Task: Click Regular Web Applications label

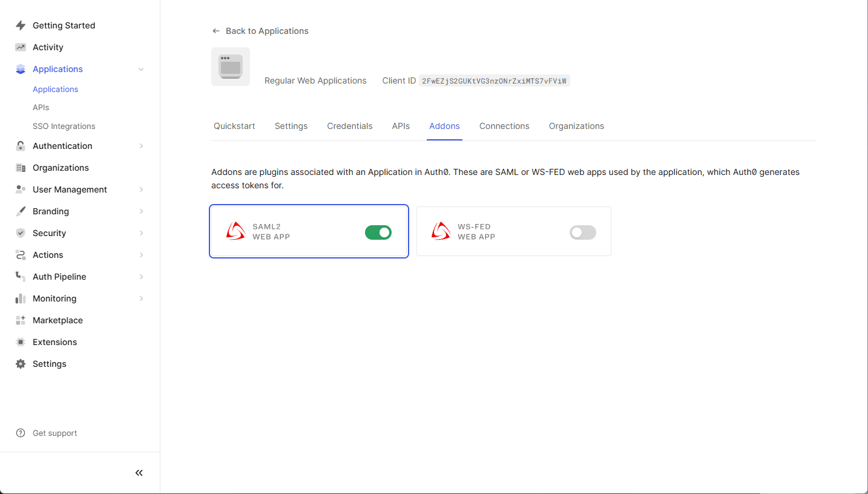Action: pyautogui.click(x=315, y=81)
